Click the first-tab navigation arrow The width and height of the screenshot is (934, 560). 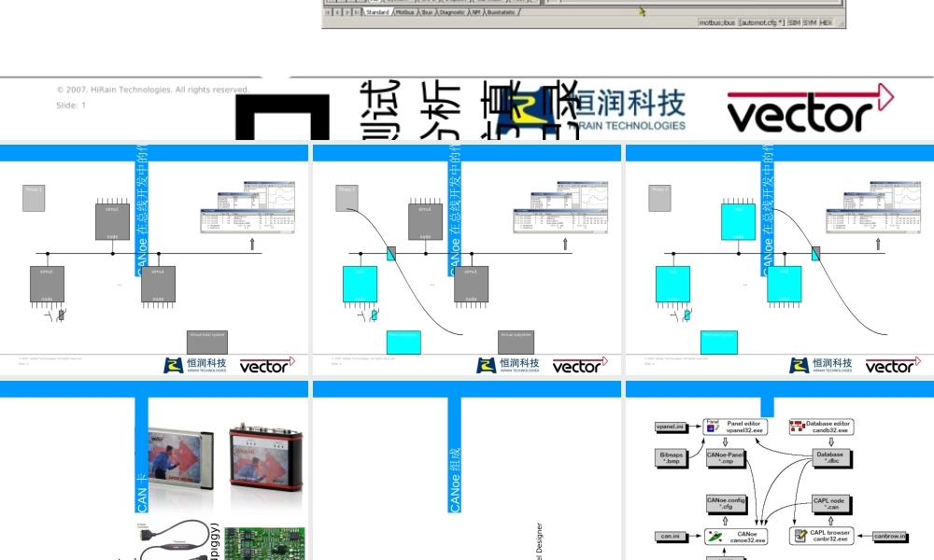328,12
